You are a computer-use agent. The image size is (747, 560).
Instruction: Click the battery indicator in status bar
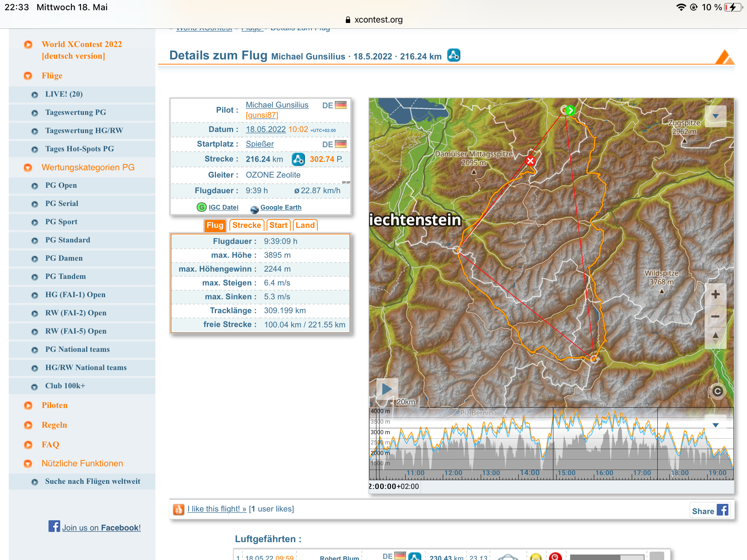click(733, 7)
